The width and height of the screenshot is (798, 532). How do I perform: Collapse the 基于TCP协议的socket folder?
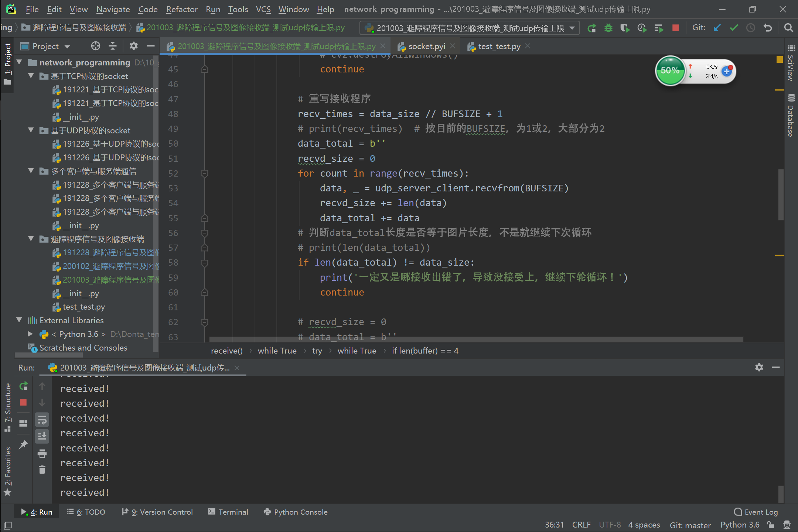point(31,76)
